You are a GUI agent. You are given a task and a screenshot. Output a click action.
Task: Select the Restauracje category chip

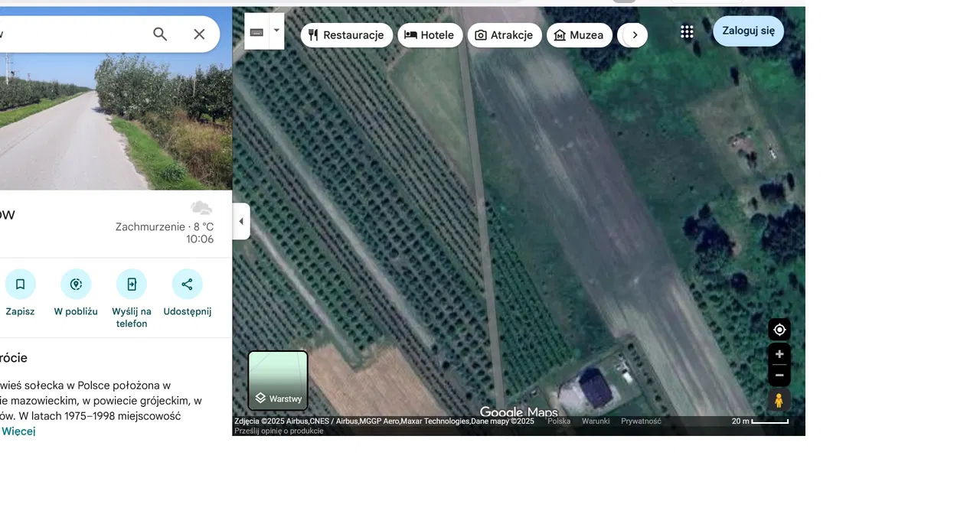[346, 35]
